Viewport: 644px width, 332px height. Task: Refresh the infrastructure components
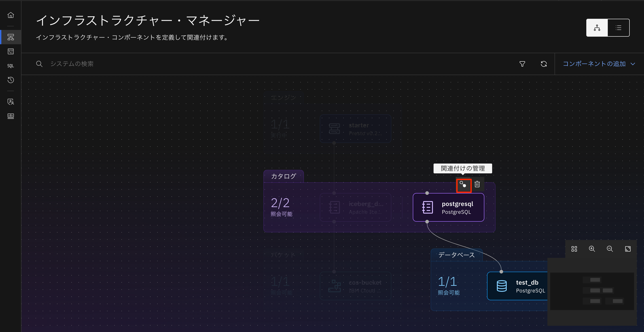(x=544, y=64)
